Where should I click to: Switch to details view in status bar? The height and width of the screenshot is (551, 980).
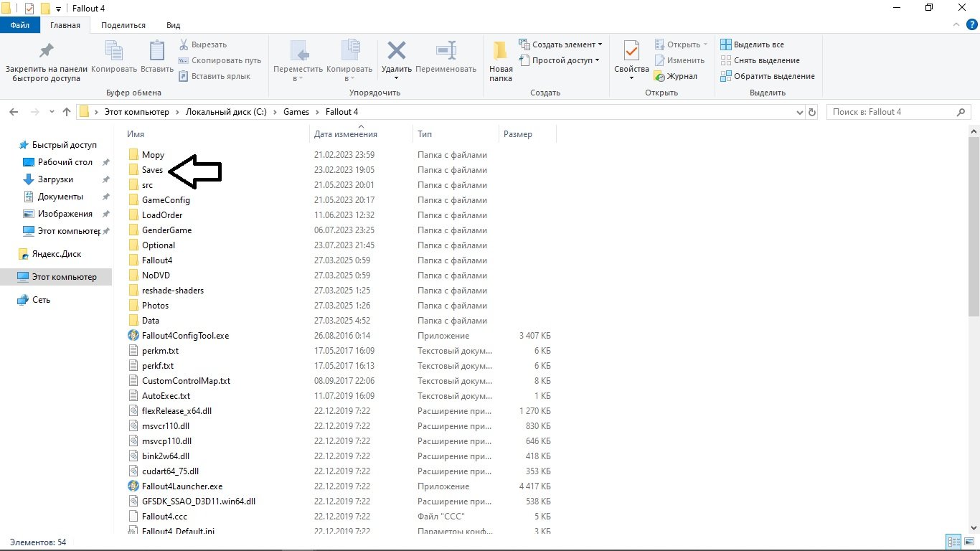953,542
